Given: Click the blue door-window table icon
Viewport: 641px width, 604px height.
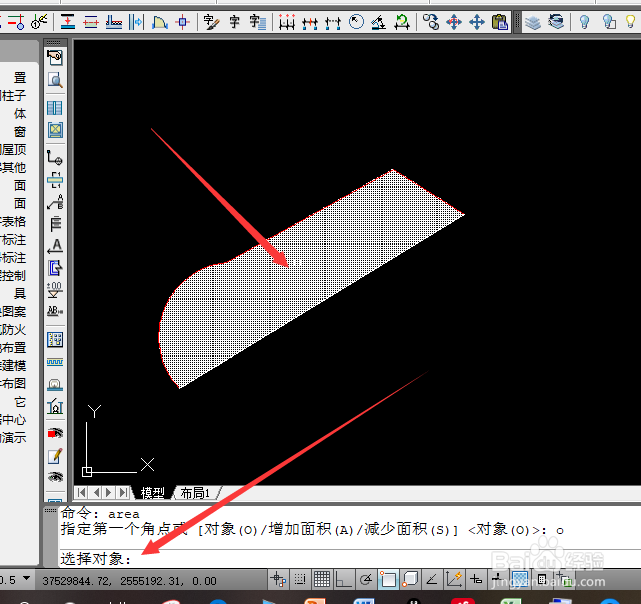Looking at the screenshot, I should [55, 340].
